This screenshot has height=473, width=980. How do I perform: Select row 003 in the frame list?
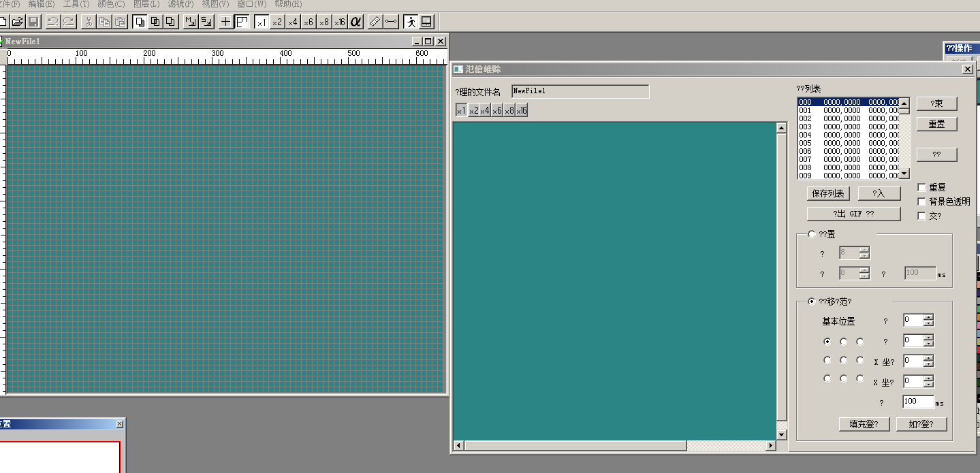coord(849,127)
